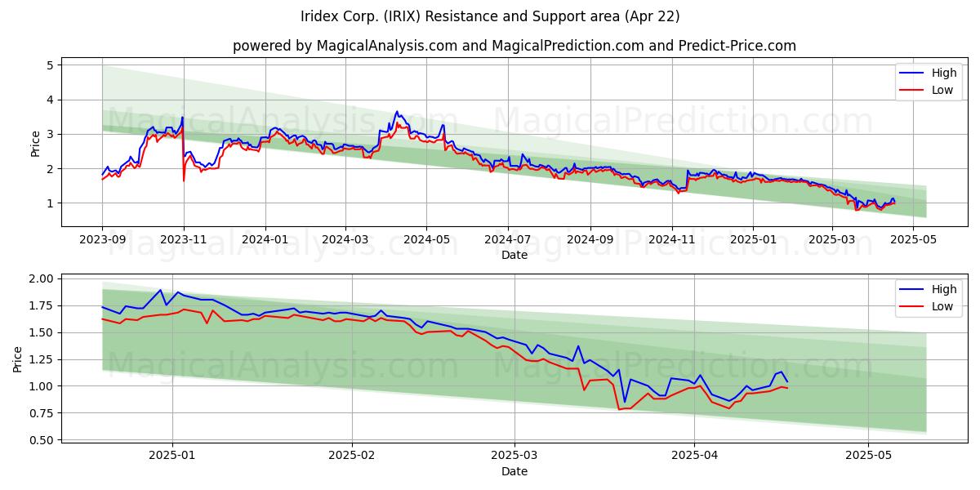Click the '1.50' price tick on bottom chart

41,332
